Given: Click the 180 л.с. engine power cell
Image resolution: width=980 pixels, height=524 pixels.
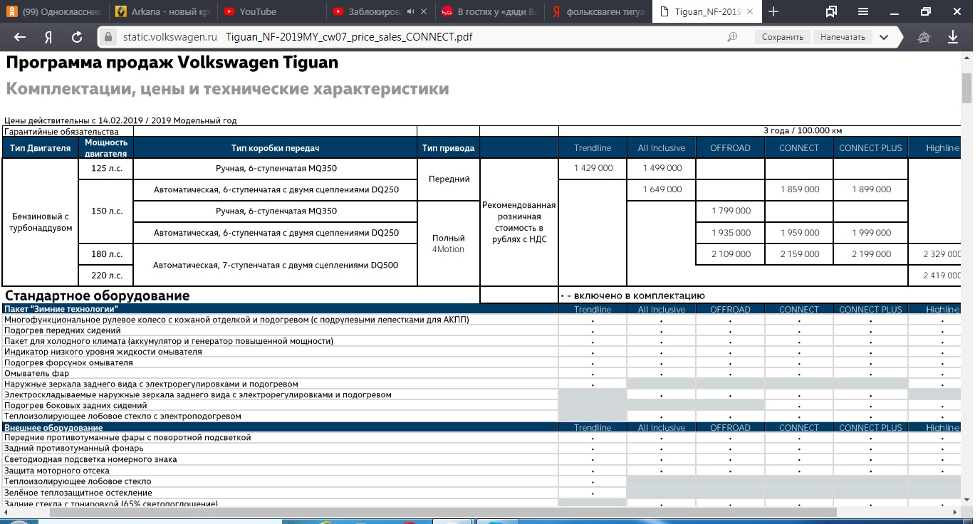Looking at the screenshot, I should (106, 254).
